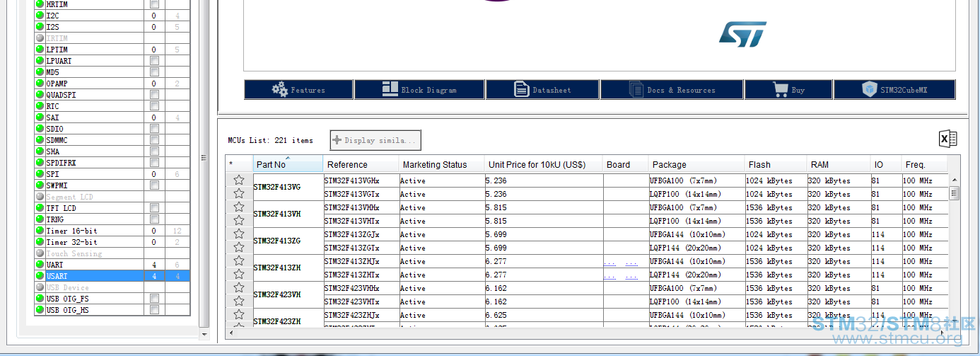Screen dimensions: 980x356
Task: Favorite the STM32F413VGHx row star
Action: pos(239,180)
